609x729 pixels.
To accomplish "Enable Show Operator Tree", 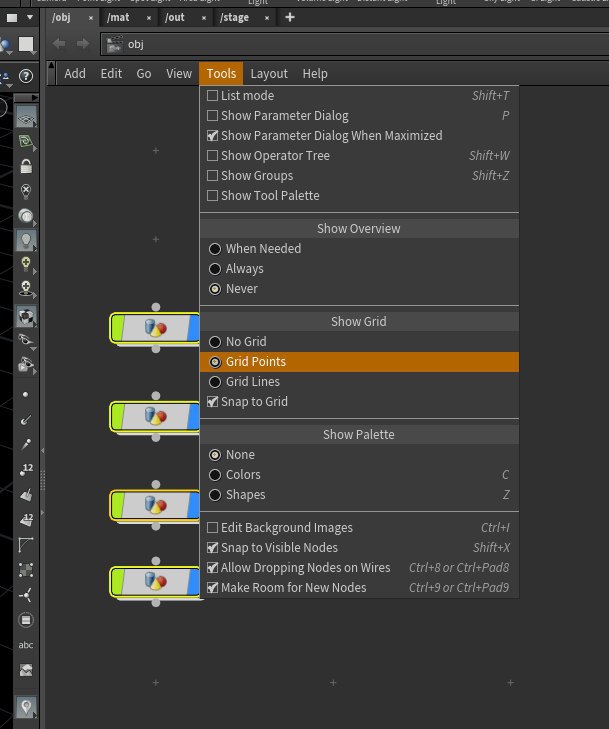I will point(212,156).
